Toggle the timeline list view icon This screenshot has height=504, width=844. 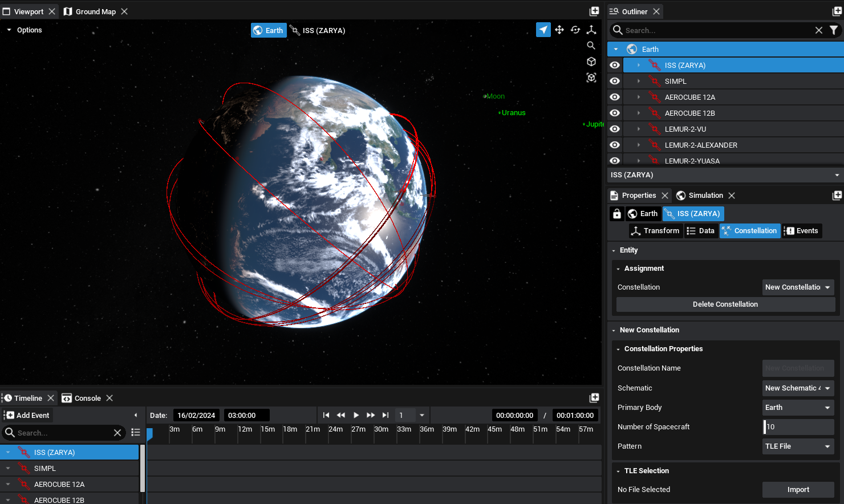136,433
